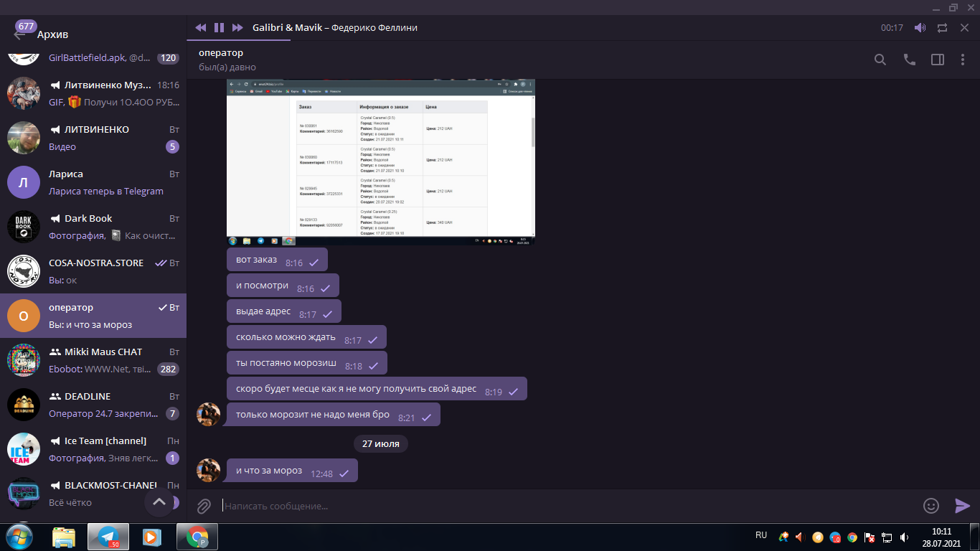Image resolution: width=980 pixels, height=551 pixels.
Task: Click the '27 июля' date label
Action: 381,443
